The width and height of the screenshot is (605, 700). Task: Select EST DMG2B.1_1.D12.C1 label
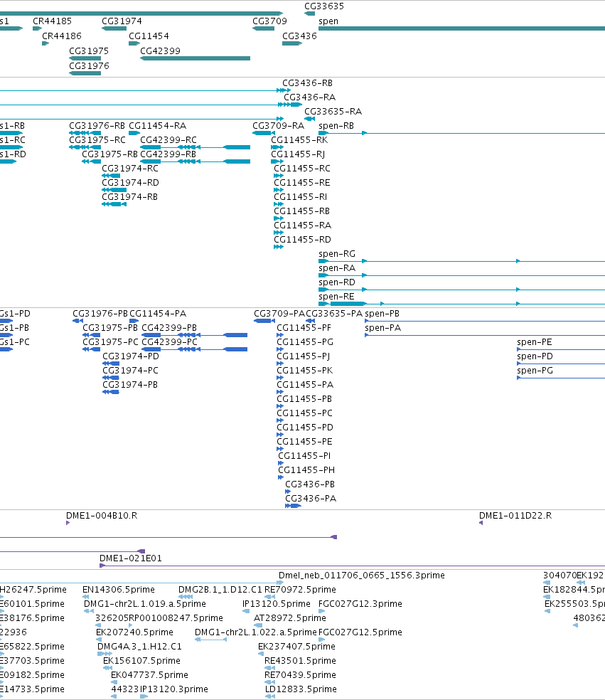pyautogui.click(x=220, y=590)
